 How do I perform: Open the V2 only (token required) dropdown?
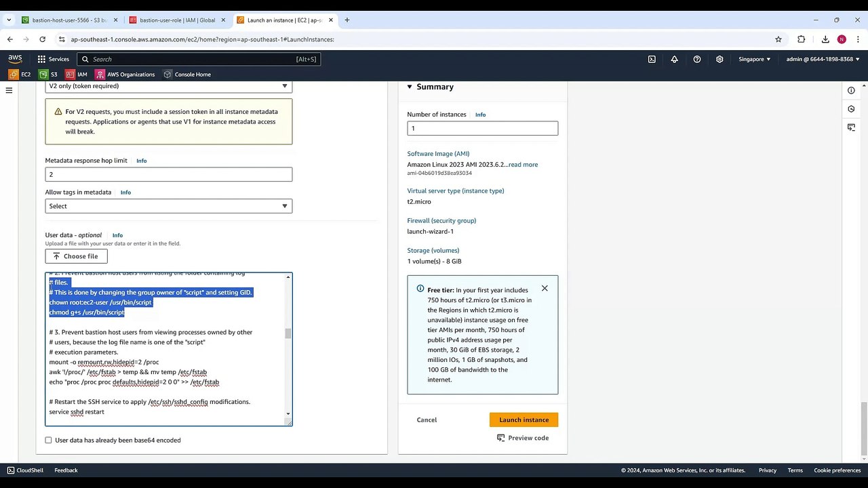(x=169, y=86)
